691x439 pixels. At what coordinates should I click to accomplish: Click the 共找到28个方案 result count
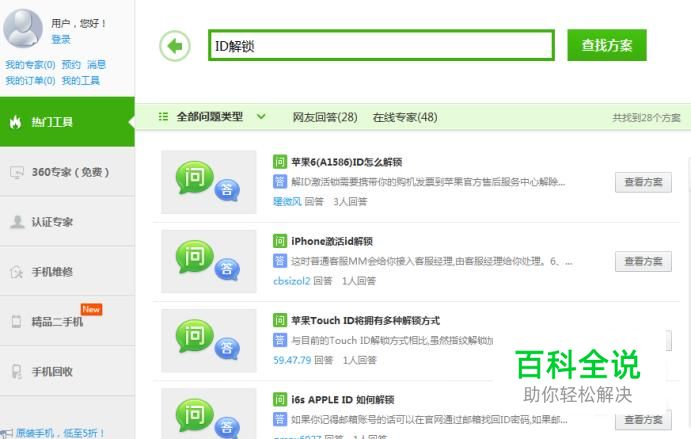pos(646,118)
